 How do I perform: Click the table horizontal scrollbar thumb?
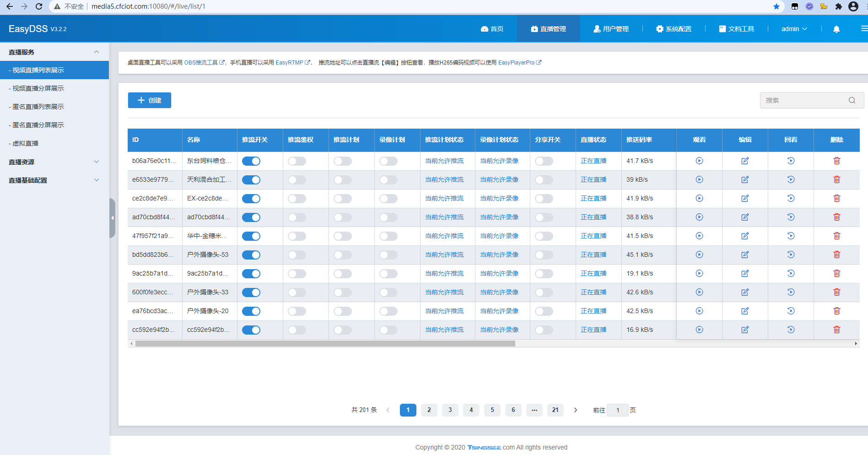(x=325, y=343)
